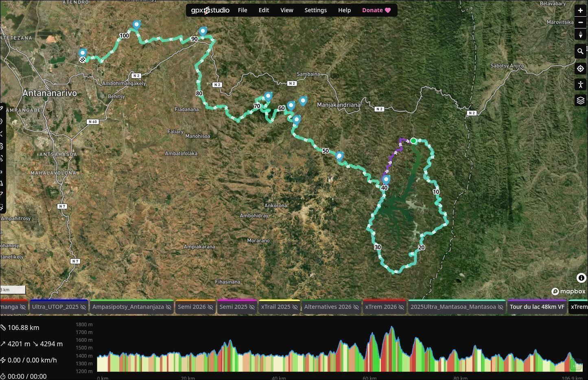The image size is (588, 380).
Task: Open the map search tool
Action: [580, 51]
